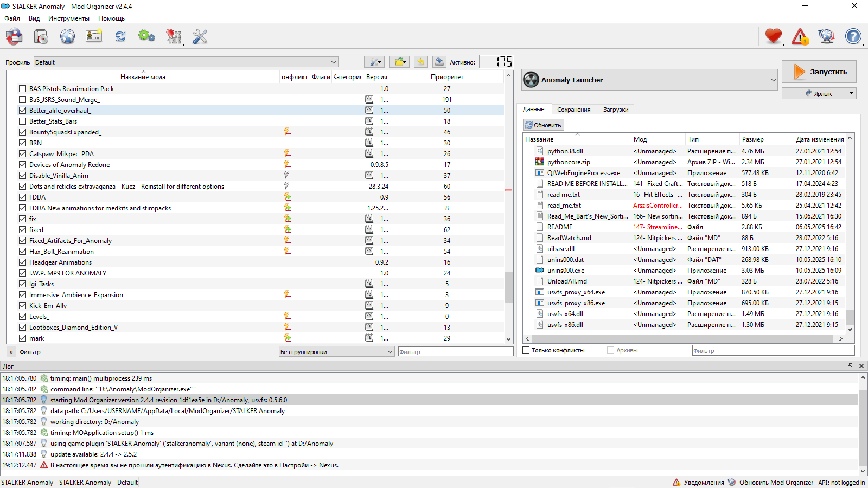Image resolution: width=868 pixels, height=488 pixels.
Task: Click install mod from archive icon
Action: (41, 37)
